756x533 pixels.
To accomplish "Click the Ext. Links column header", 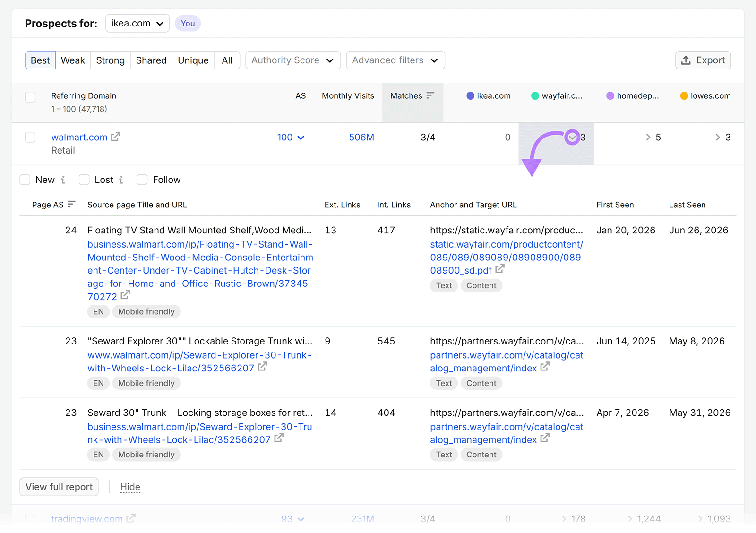I will pyautogui.click(x=342, y=205).
